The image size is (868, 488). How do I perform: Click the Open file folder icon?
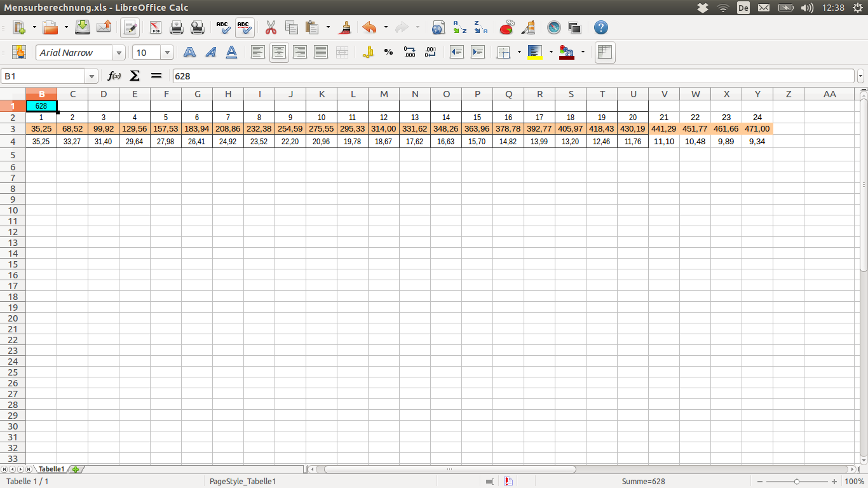tap(50, 27)
